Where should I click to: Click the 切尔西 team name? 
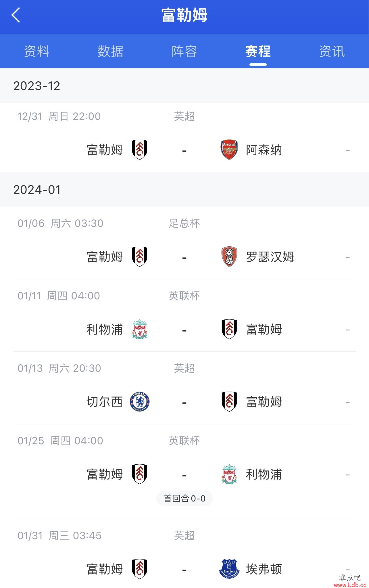pyautogui.click(x=105, y=402)
